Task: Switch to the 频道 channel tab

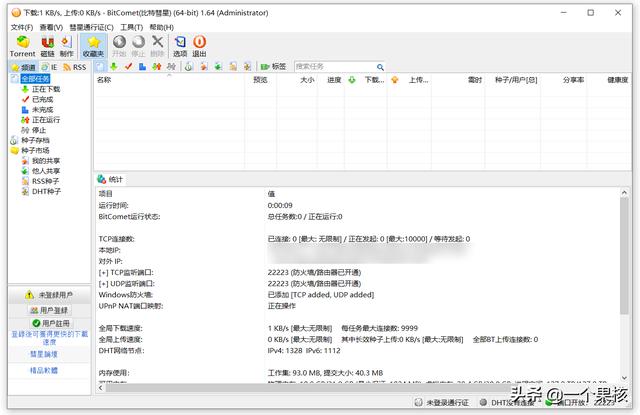Action: click(x=24, y=67)
